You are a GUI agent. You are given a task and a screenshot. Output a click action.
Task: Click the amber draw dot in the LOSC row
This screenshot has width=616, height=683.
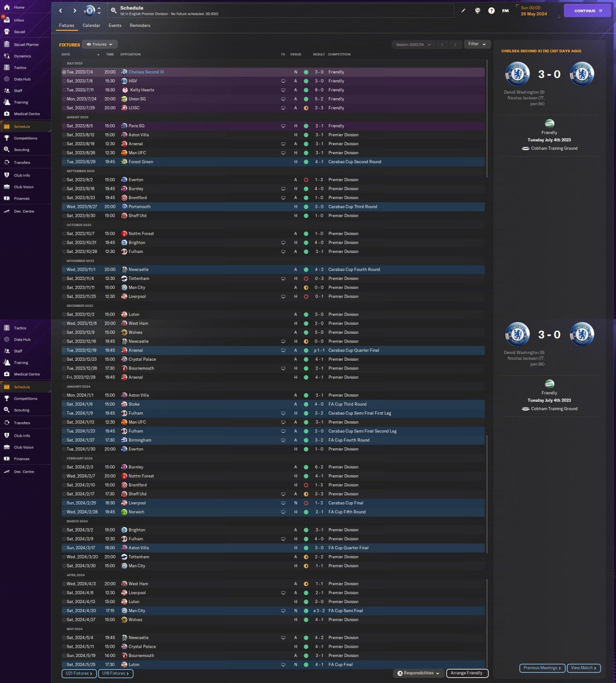306,108
